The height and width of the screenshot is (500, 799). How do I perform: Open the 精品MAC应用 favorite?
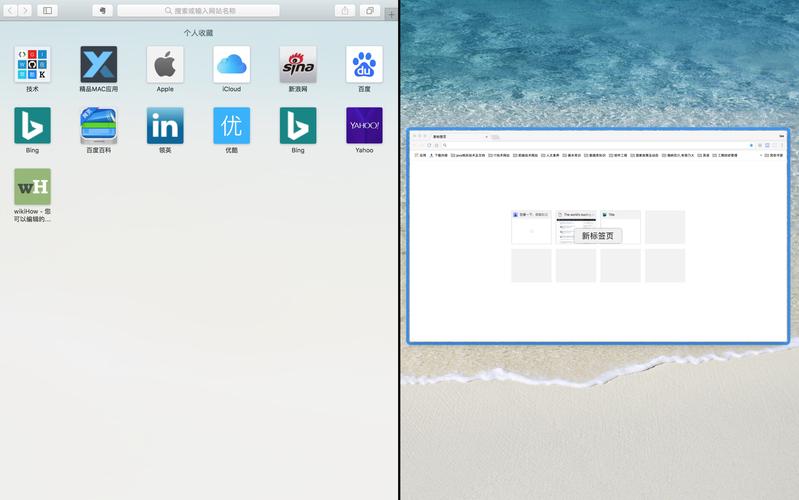tap(98, 64)
